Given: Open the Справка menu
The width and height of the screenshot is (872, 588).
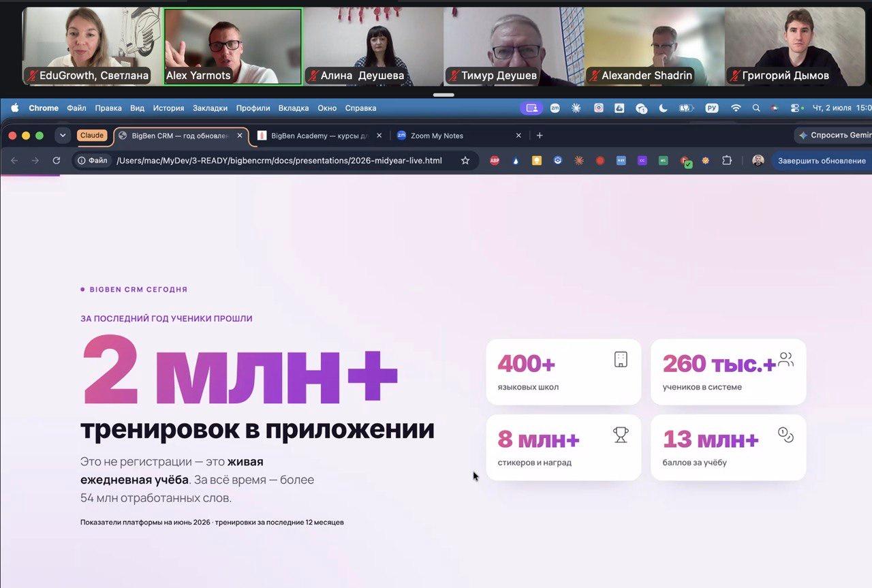Looking at the screenshot, I should click(360, 108).
